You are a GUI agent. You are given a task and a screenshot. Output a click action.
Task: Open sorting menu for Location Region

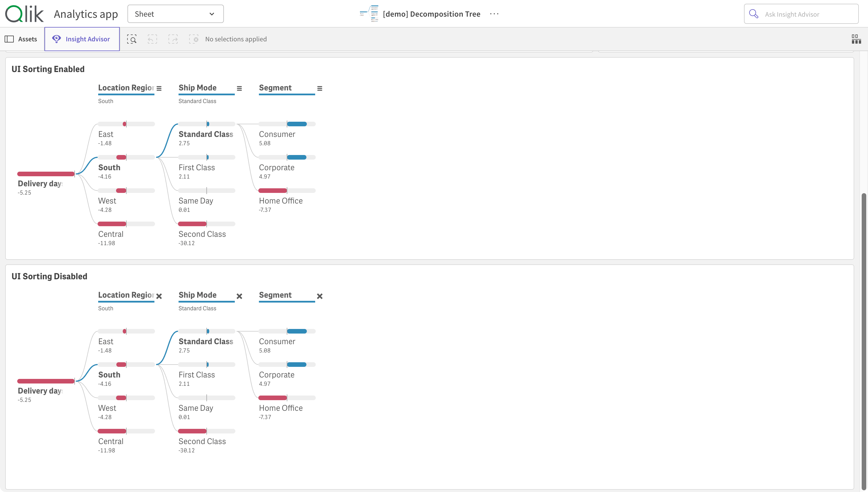(159, 88)
